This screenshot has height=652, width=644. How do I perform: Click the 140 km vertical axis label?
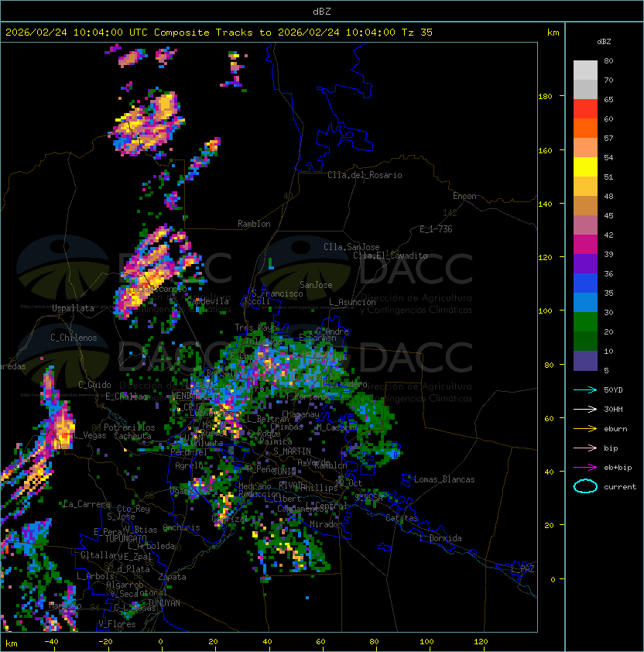[545, 204]
